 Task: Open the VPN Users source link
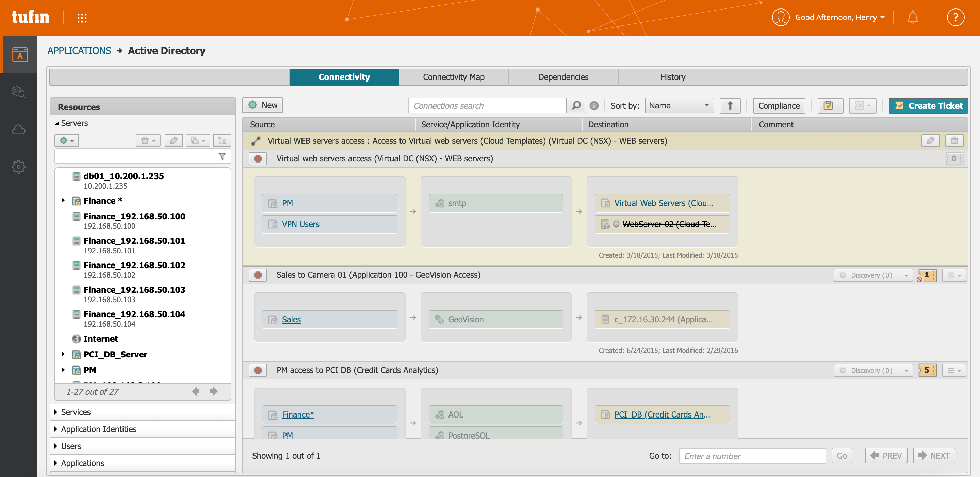[x=300, y=224]
